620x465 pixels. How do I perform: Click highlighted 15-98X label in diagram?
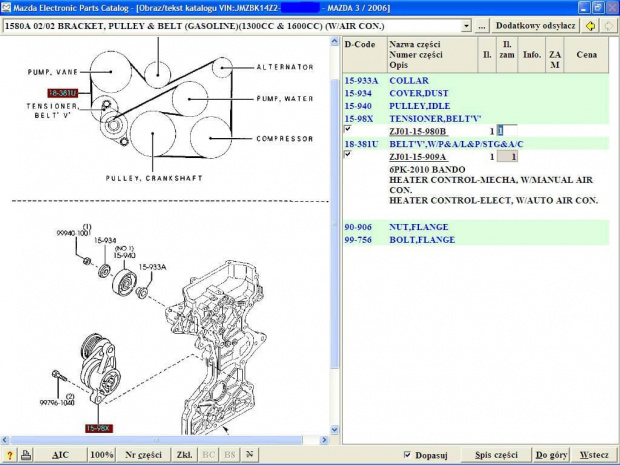coord(99,428)
